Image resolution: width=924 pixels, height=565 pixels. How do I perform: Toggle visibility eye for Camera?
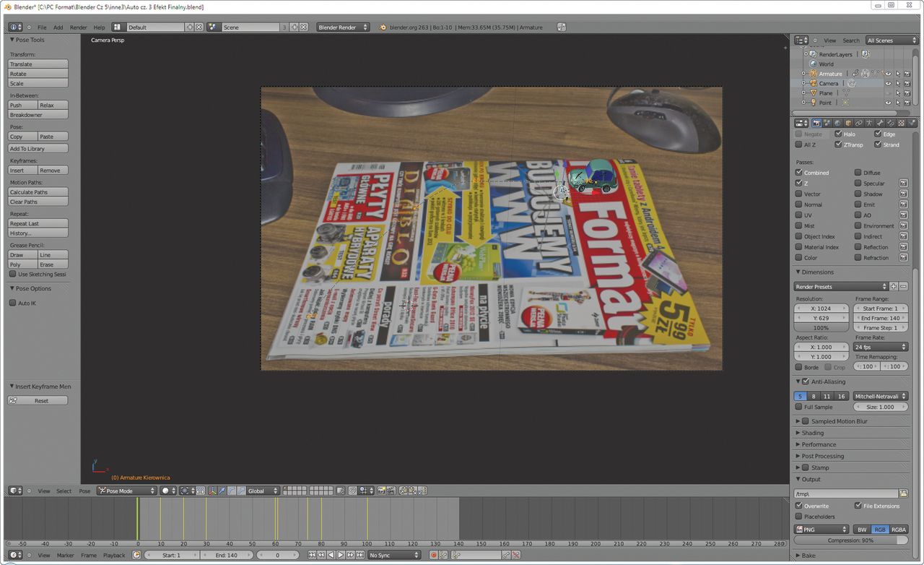point(889,83)
